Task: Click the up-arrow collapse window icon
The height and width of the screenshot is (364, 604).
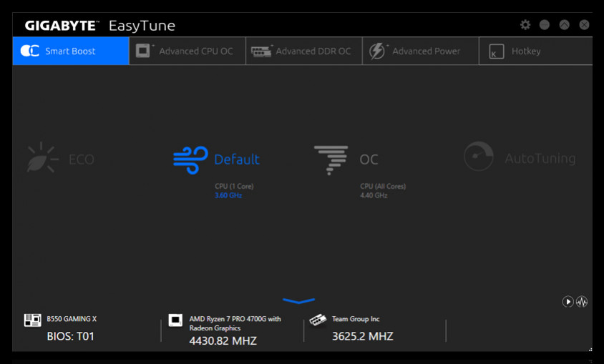Action: tap(565, 25)
